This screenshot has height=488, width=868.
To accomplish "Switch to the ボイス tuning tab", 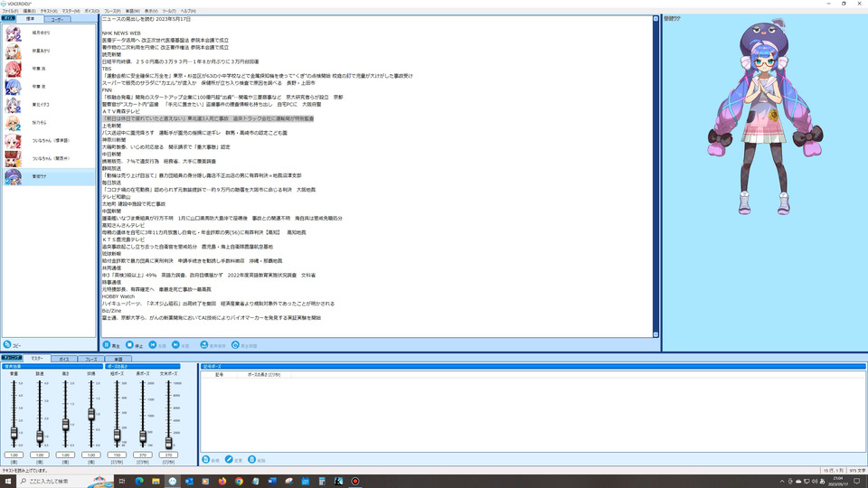I will pos(64,359).
